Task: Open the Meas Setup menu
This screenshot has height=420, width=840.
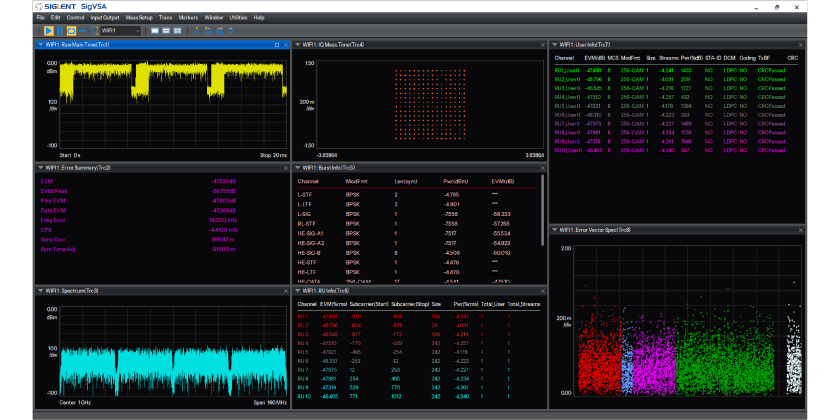Action: pyautogui.click(x=139, y=18)
